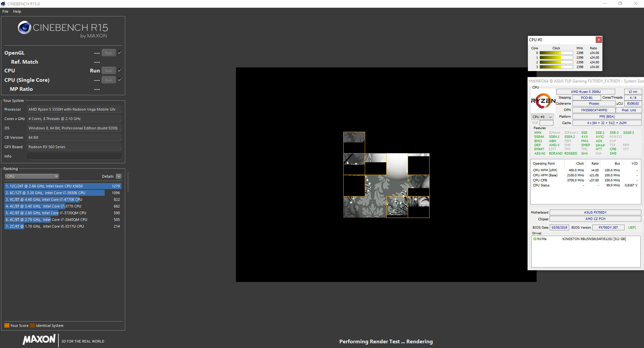
Task: Click the Cinebench R15 sphere logo
Action: [24, 27]
